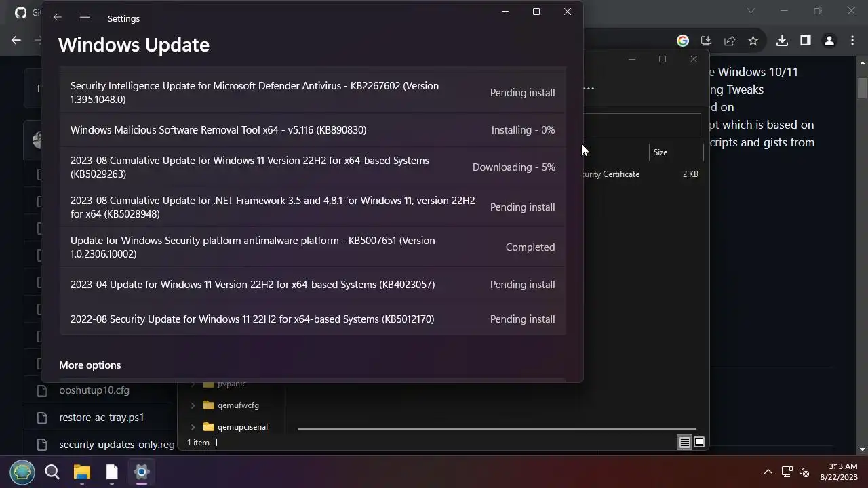Share this page from browser address bar

coord(730,41)
